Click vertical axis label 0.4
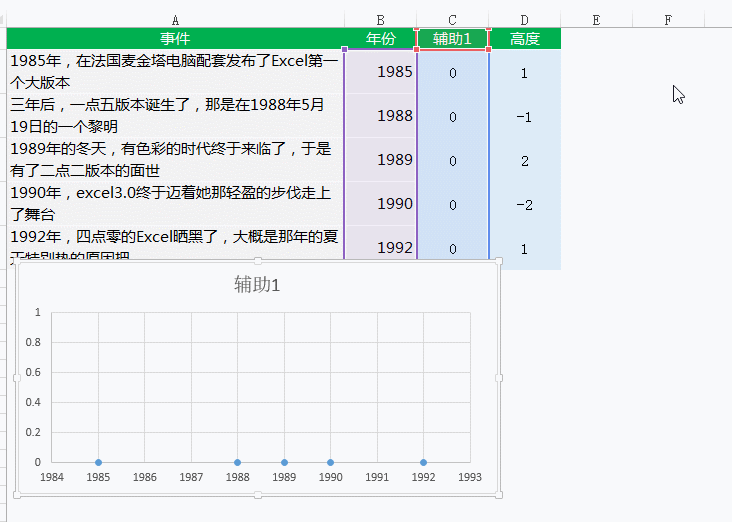732x522 pixels. (x=33, y=402)
